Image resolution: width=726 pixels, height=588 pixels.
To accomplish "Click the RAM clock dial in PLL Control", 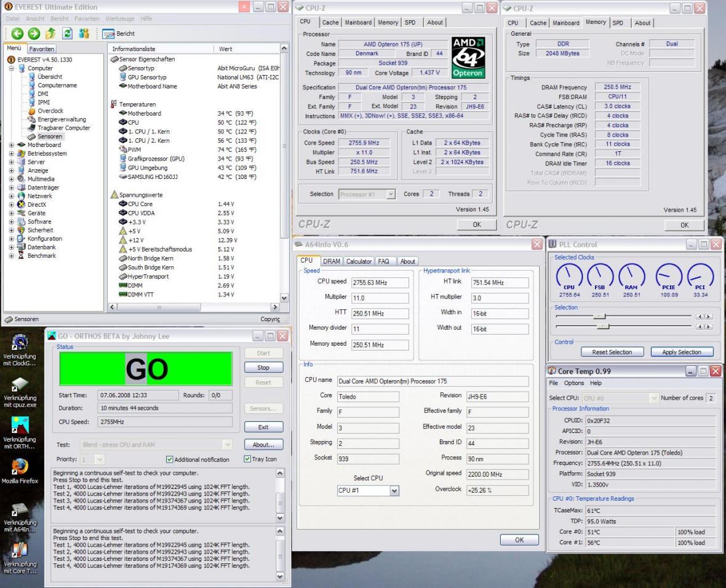I will click(x=631, y=277).
